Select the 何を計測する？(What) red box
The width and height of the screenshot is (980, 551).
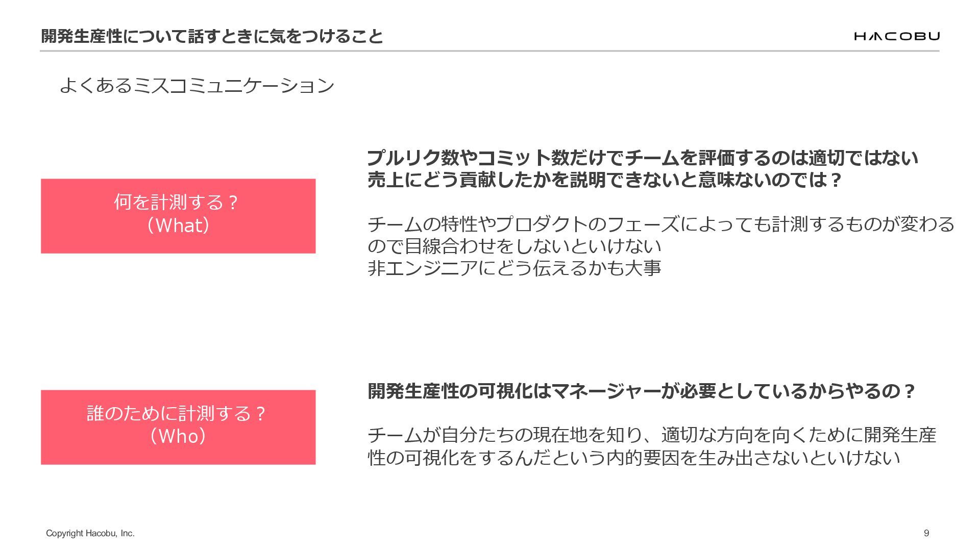click(x=178, y=216)
